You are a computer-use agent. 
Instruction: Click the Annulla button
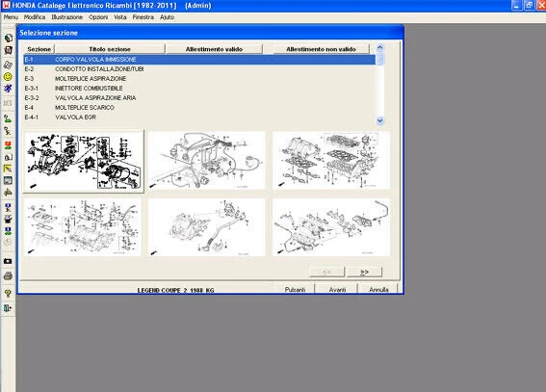(x=378, y=289)
